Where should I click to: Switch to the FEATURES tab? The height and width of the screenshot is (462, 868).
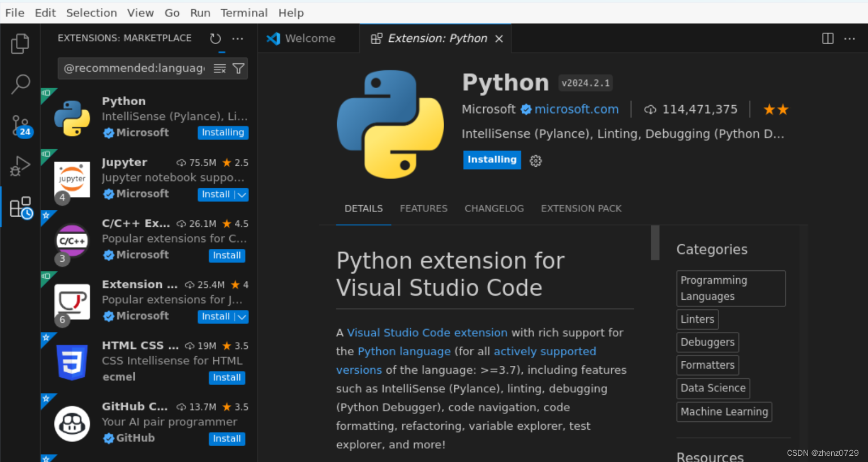423,208
